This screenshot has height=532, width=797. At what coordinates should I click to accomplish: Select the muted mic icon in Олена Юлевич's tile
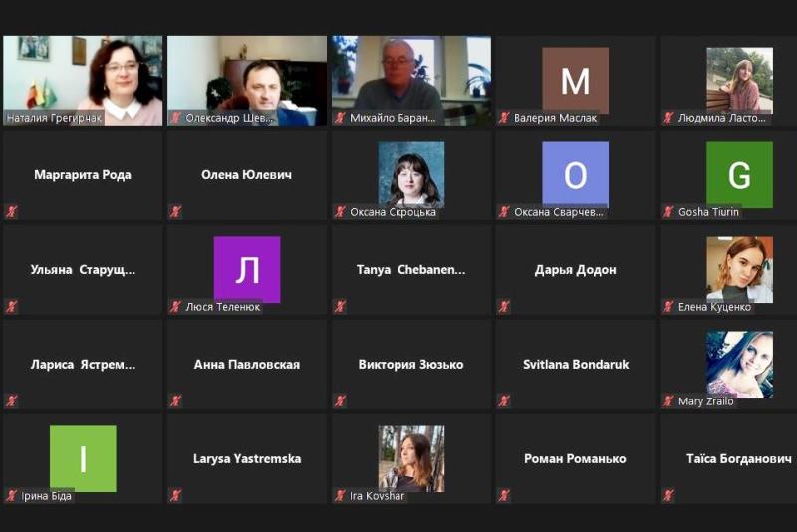pyautogui.click(x=175, y=211)
